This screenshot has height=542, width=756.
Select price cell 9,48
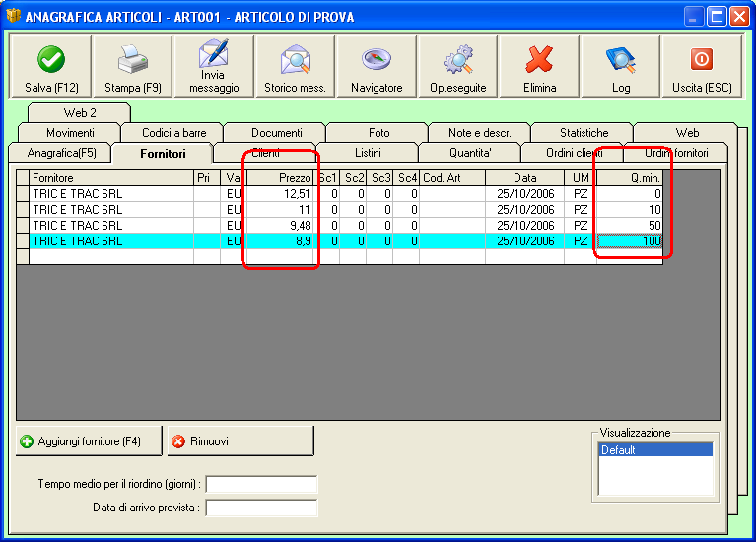[280, 226]
